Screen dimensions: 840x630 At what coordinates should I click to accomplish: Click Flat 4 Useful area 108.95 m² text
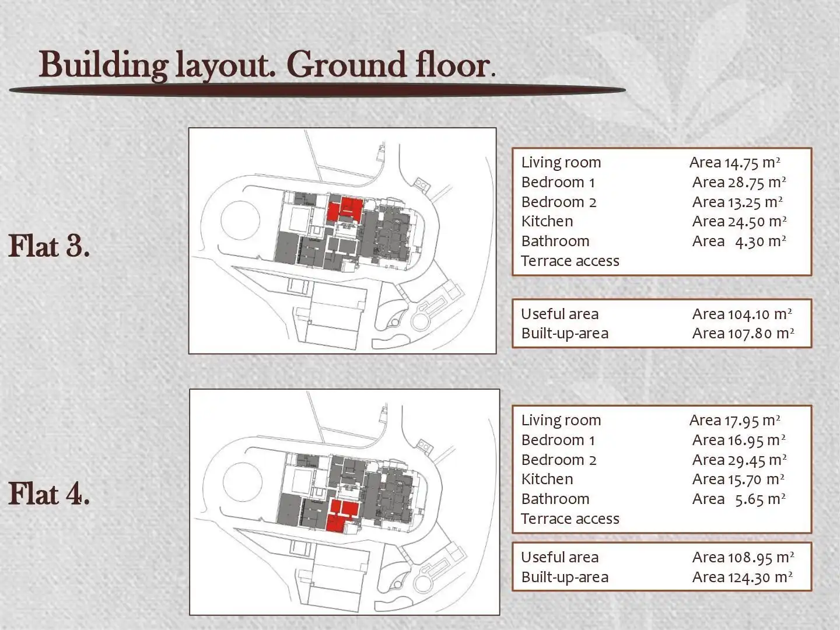[x=658, y=558]
